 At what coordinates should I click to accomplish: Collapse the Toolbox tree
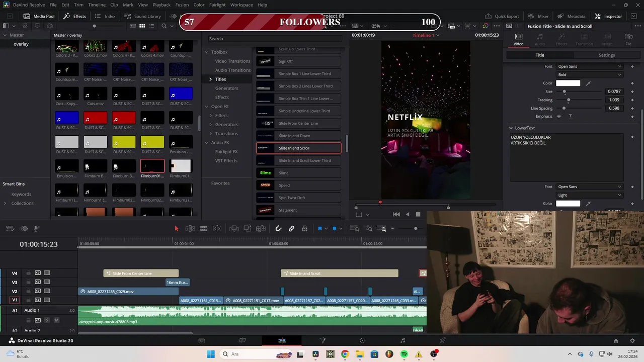coord(206,52)
